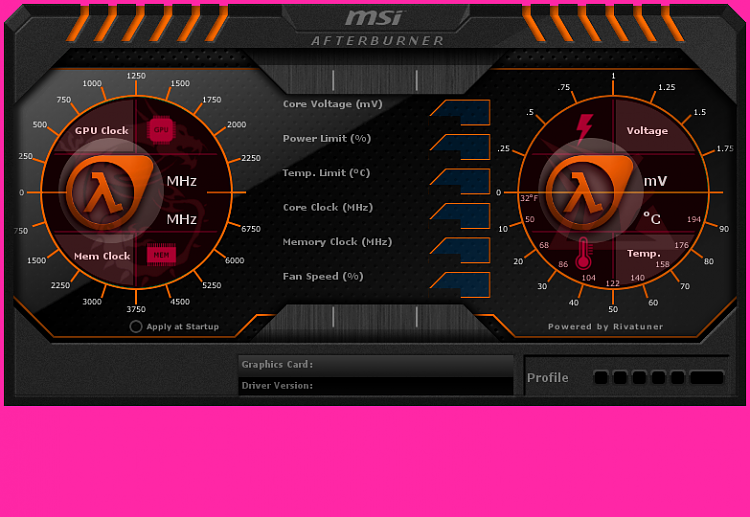Image resolution: width=750 pixels, height=517 pixels.
Task: Click the red lightning bolt voltage icon
Action: (x=584, y=129)
